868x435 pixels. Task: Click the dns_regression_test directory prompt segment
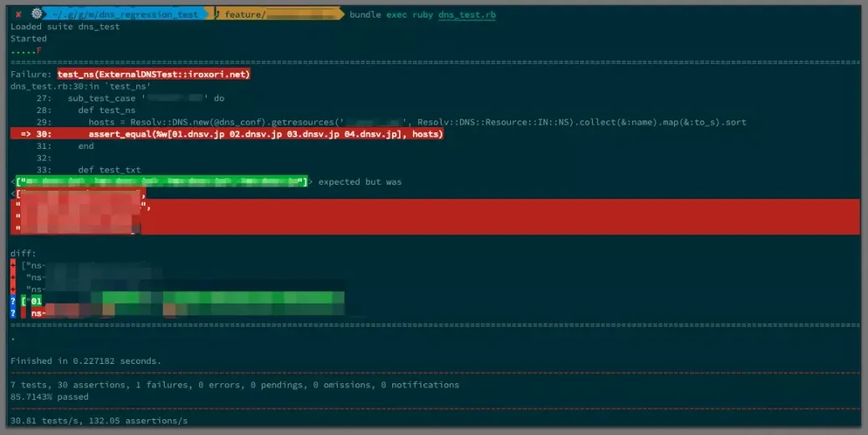125,14
